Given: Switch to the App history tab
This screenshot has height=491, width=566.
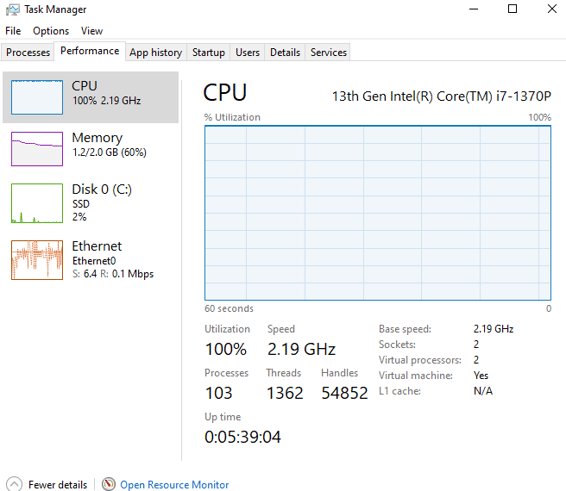Looking at the screenshot, I should point(156,52).
